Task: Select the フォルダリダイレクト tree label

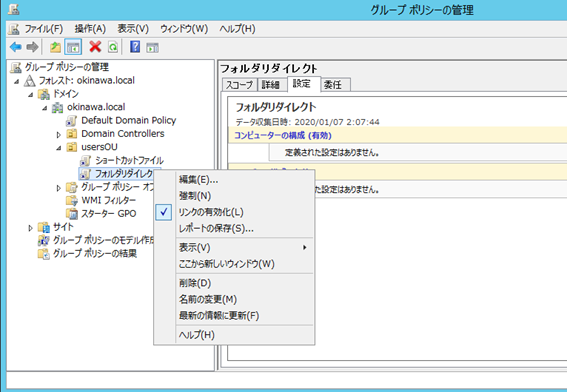Action: 123,174
